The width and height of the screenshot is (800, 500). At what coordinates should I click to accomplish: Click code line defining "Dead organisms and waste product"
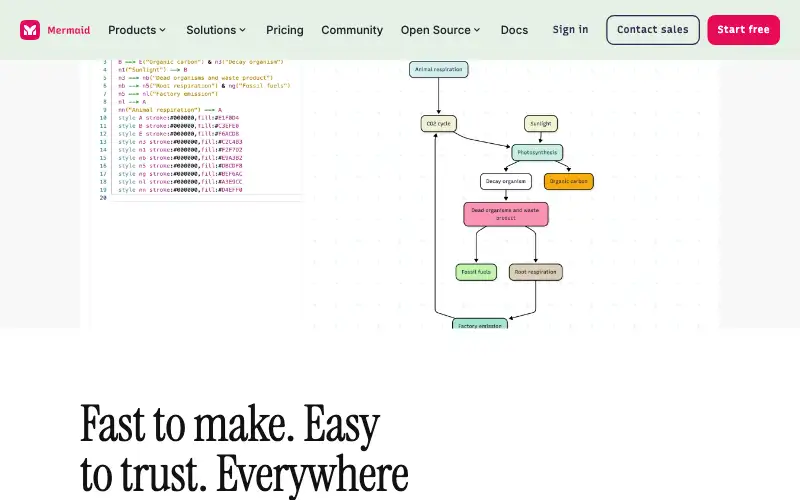196,78
